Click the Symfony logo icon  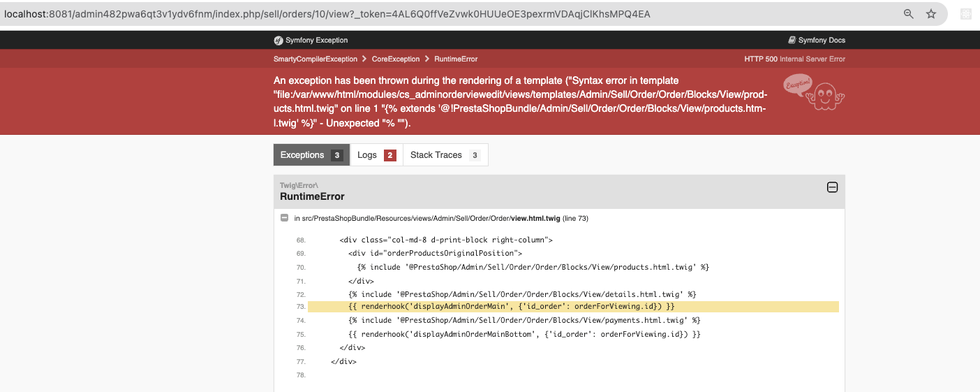278,40
